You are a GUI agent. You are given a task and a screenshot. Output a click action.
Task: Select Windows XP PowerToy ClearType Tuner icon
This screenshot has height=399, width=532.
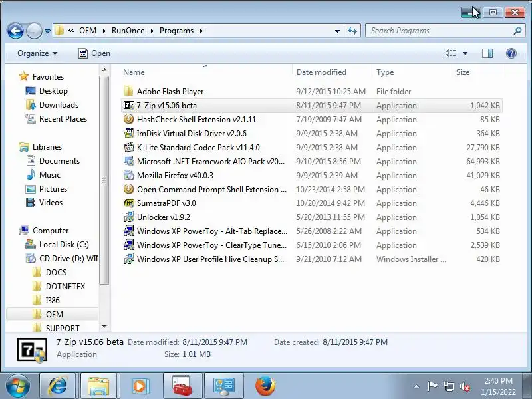128,245
